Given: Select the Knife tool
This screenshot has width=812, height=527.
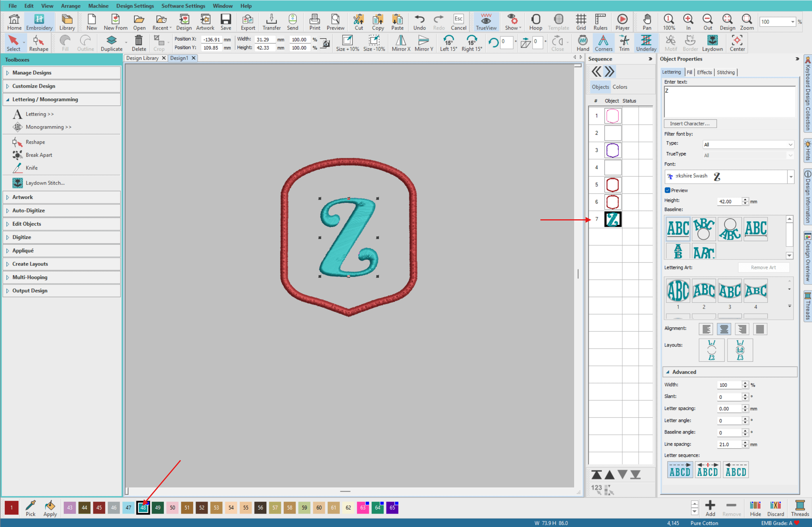Looking at the screenshot, I should [x=32, y=168].
